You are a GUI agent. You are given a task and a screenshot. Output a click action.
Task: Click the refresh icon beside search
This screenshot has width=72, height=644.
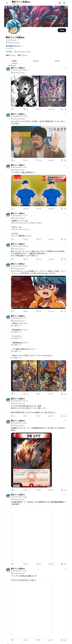click(60, 3)
